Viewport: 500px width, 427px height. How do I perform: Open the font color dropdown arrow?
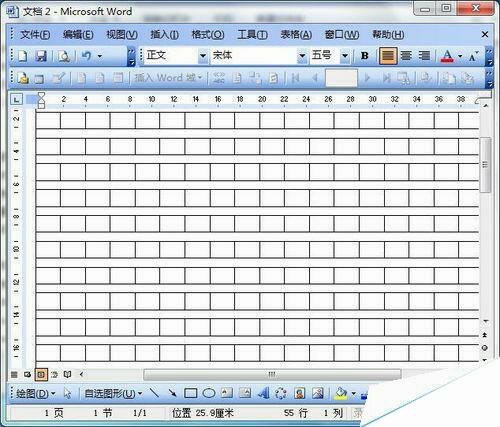tap(460, 56)
